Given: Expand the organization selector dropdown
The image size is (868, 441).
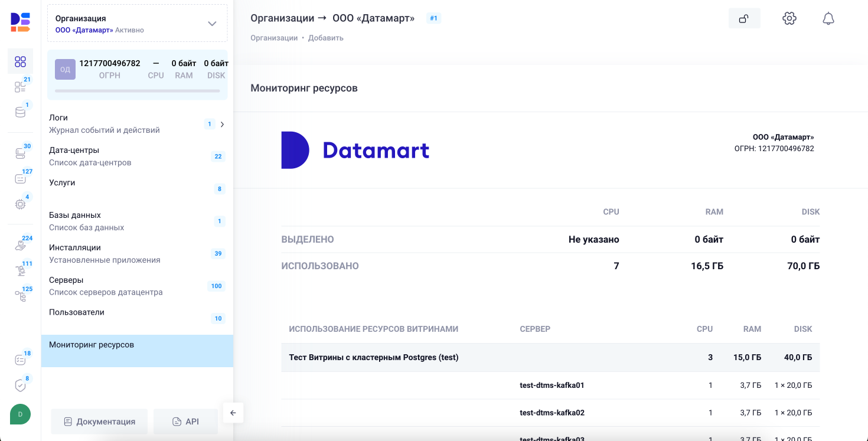Looking at the screenshot, I should pos(211,22).
